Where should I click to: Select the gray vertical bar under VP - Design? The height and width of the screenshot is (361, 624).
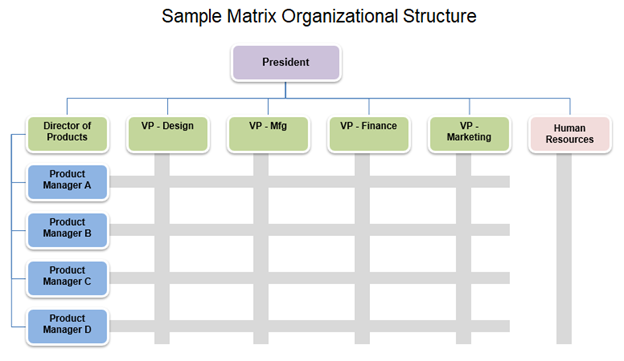click(162, 248)
